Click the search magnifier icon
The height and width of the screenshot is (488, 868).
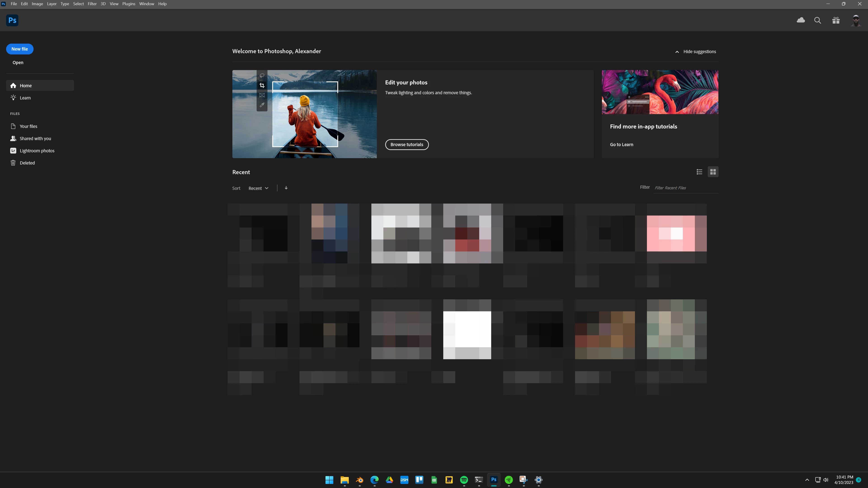click(817, 20)
